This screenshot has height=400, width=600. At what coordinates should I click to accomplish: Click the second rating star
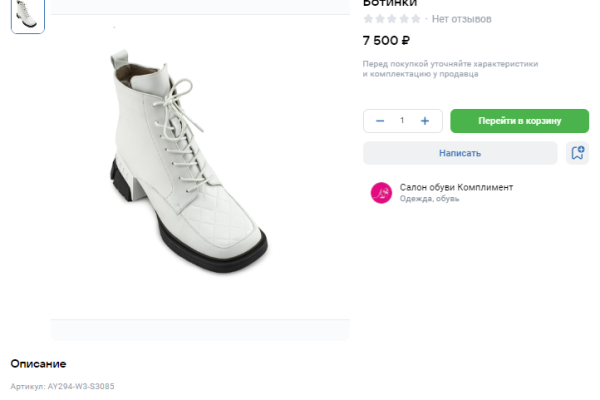pyautogui.click(x=380, y=19)
